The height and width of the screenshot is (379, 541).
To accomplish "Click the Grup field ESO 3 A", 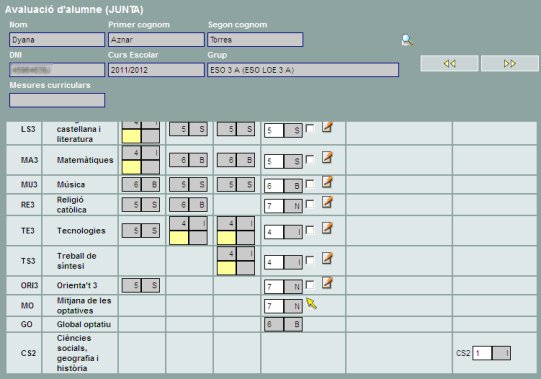I will (x=303, y=70).
